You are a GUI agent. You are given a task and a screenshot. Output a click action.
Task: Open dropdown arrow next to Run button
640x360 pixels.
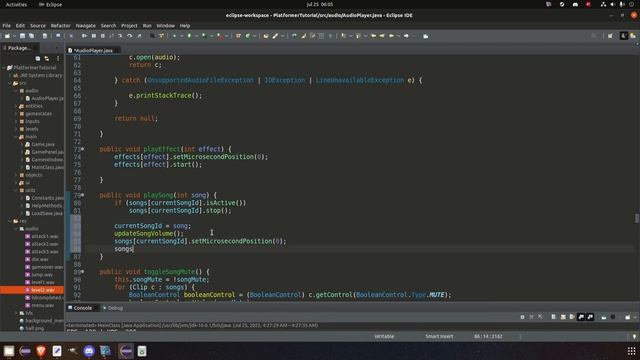tap(196, 36)
